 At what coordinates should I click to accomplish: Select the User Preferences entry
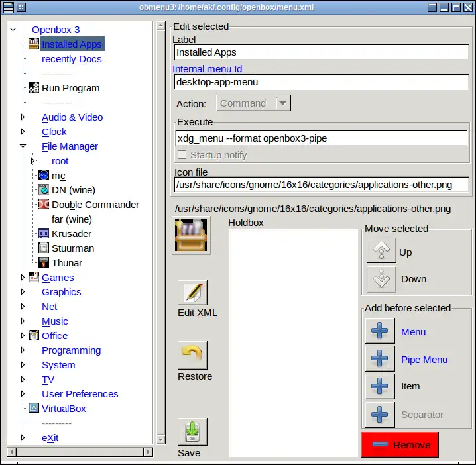click(x=80, y=393)
